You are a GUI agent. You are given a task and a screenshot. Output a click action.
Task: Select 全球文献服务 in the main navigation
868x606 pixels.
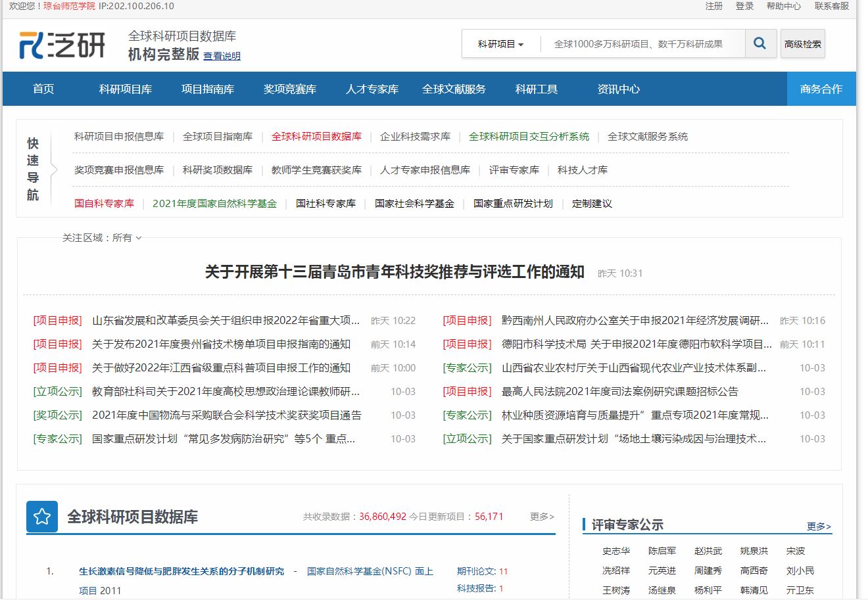[x=454, y=89]
